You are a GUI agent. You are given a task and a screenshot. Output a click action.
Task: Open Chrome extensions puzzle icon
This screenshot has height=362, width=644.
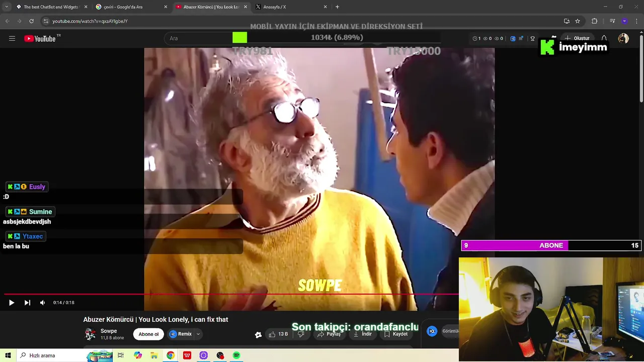tap(594, 21)
